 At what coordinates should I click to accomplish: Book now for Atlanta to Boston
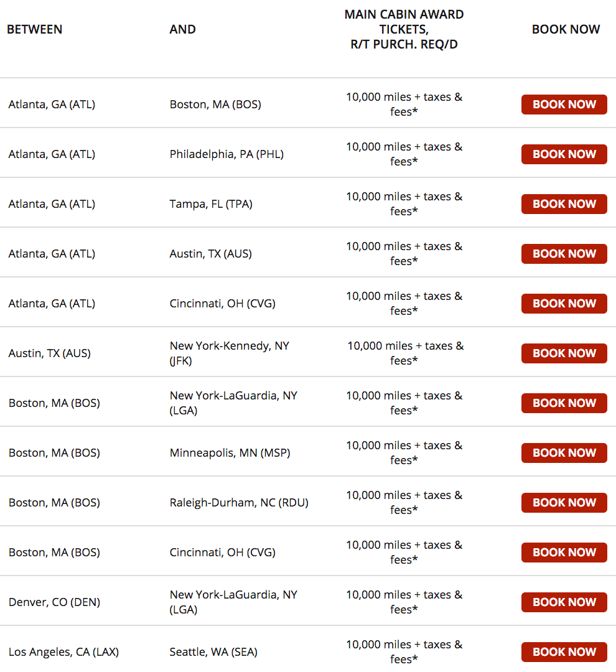coord(564,105)
